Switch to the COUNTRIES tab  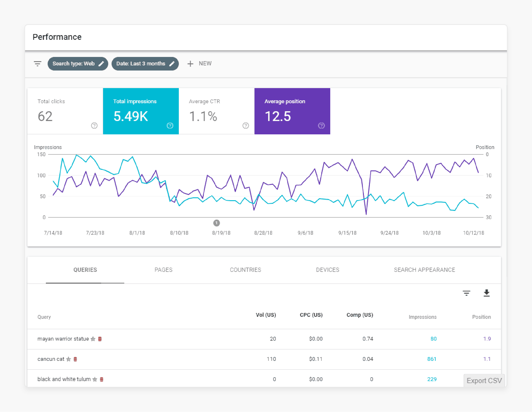point(246,270)
